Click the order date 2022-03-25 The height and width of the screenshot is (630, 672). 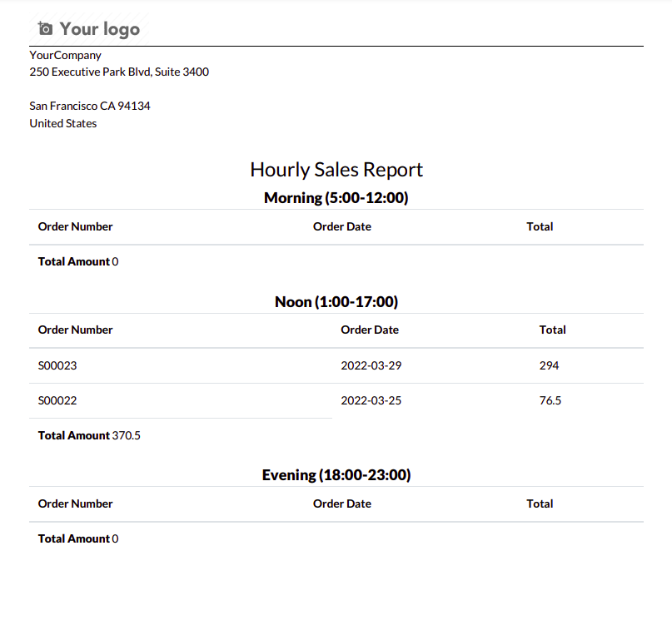tap(371, 400)
